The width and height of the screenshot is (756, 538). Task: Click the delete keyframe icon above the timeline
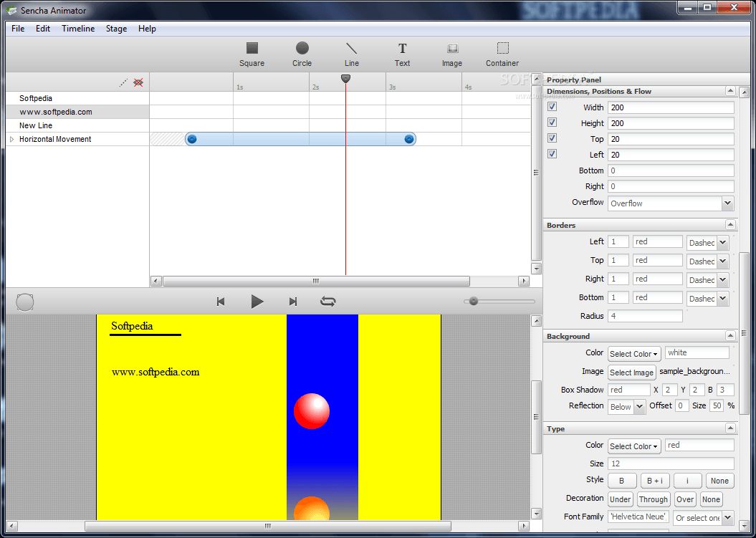[x=137, y=82]
